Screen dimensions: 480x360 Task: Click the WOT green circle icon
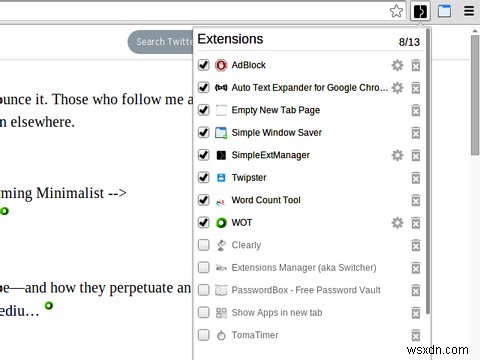pyautogui.click(x=221, y=223)
